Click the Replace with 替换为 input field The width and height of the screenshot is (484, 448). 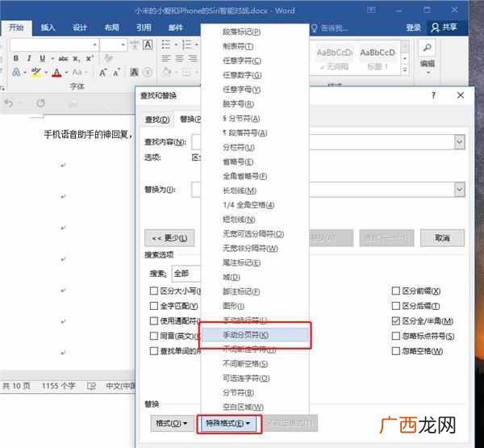[328, 190]
